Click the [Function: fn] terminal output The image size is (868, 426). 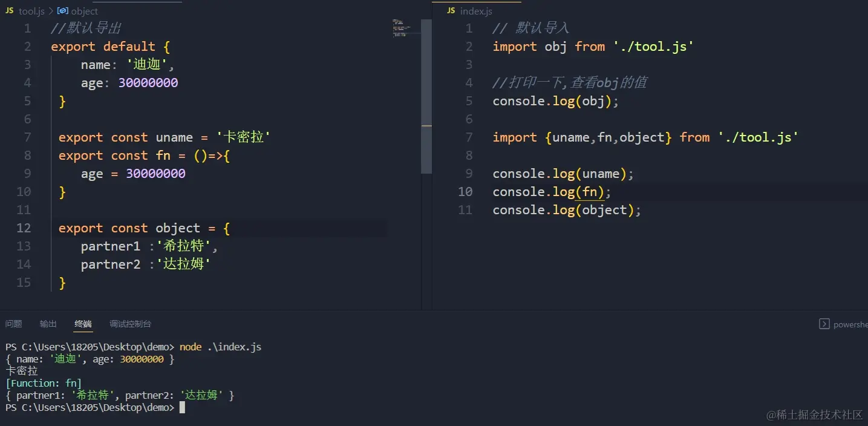44,384
